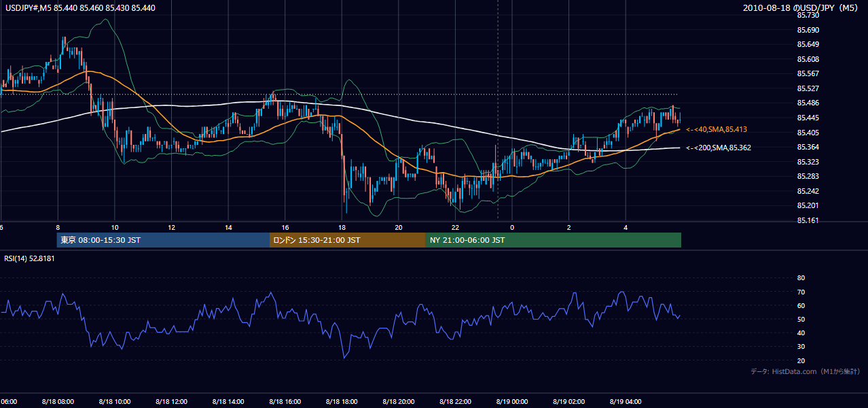Click price axis value 85.242
The height and width of the screenshot is (408, 868).
pyautogui.click(x=808, y=191)
